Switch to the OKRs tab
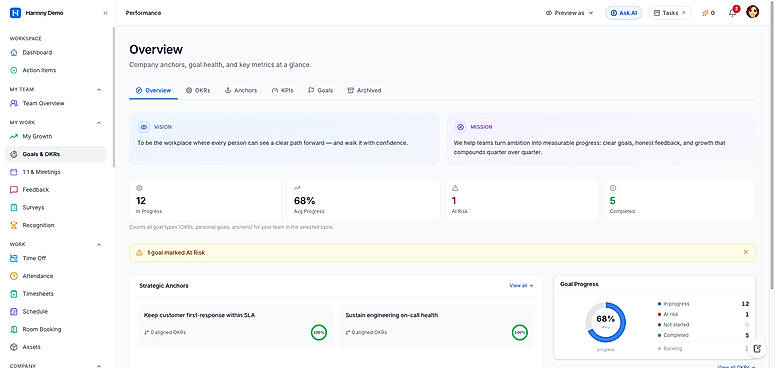 [198, 90]
